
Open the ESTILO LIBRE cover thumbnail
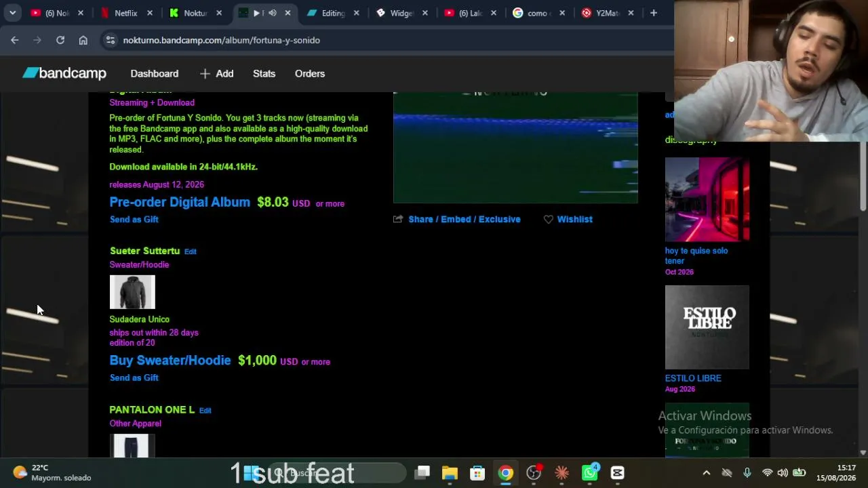pyautogui.click(x=707, y=327)
